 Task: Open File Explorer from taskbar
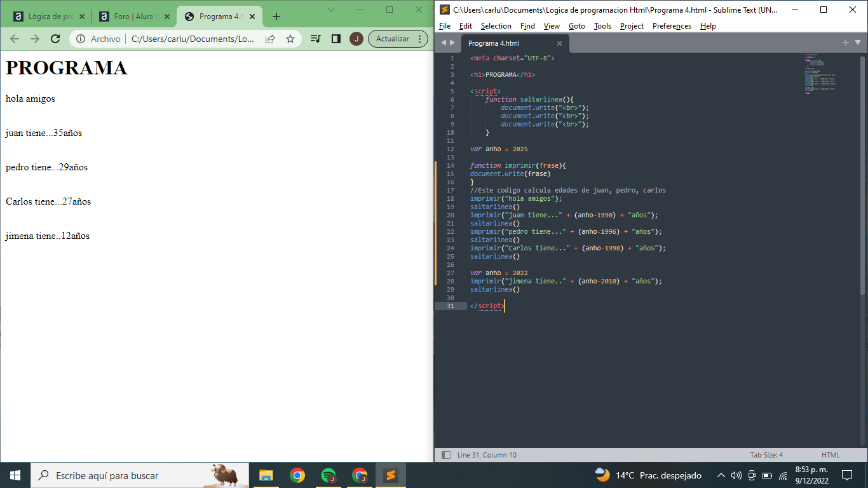[x=266, y=475]
